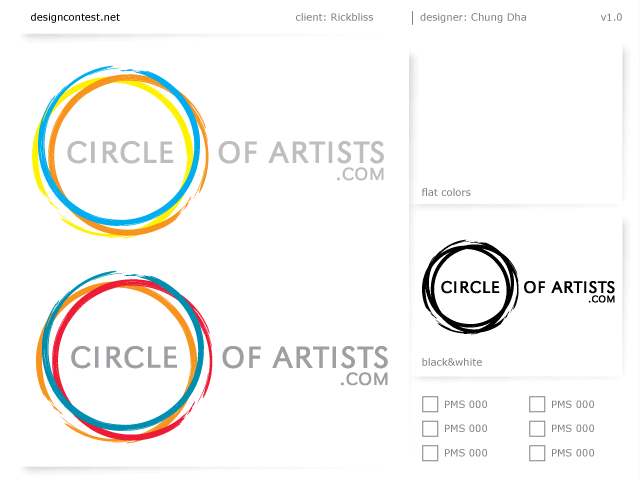Click the designer: Chung Dha label
Image resolution: width=640 pixels, height=480 pixels.
click(x=473, y=17)
